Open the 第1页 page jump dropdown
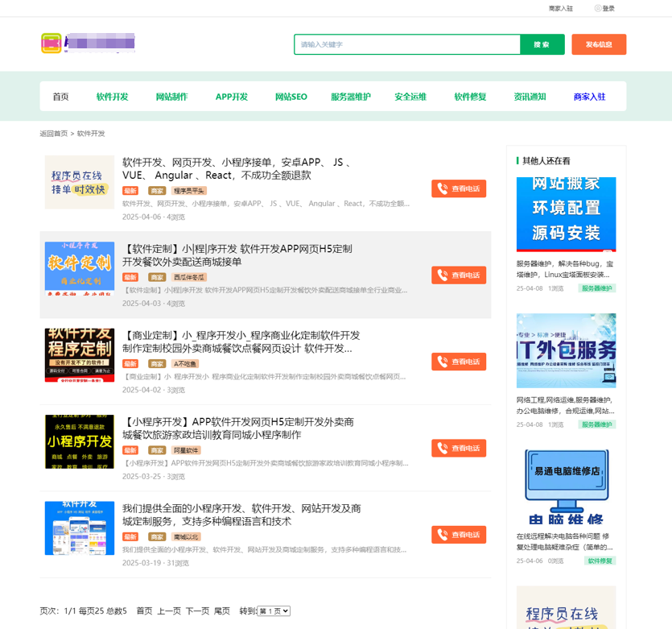672x629 pixels. click(x=274, y=611)
